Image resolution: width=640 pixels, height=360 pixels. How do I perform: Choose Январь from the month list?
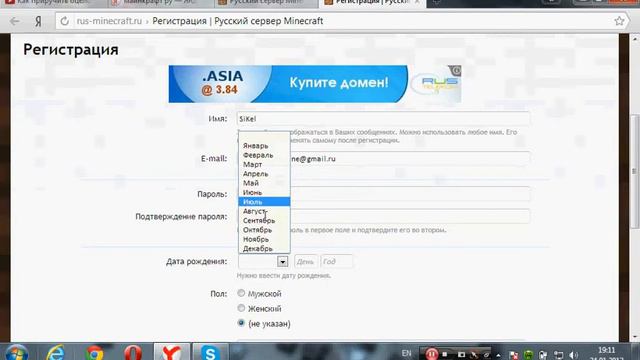[x=264, y=146]
